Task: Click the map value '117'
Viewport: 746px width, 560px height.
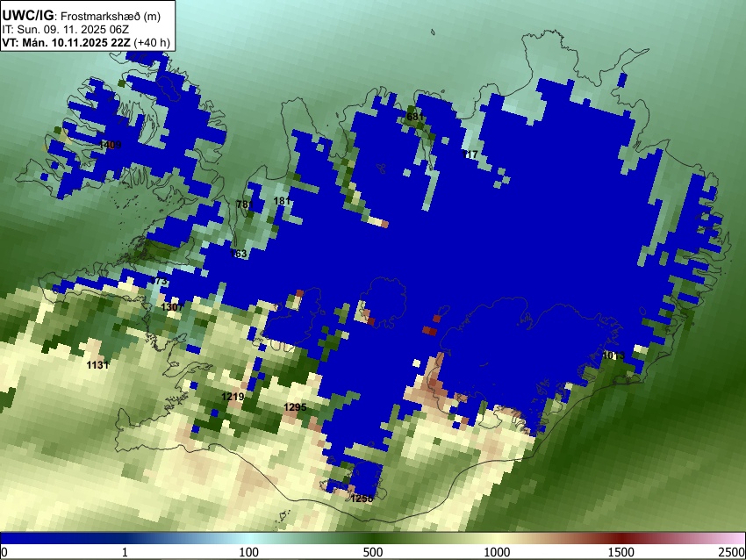Action: click(x=470, y=154)
